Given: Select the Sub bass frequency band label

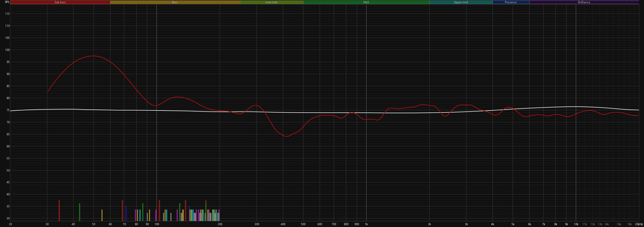Looking at the screenshot, I should (x=60, y=2).
